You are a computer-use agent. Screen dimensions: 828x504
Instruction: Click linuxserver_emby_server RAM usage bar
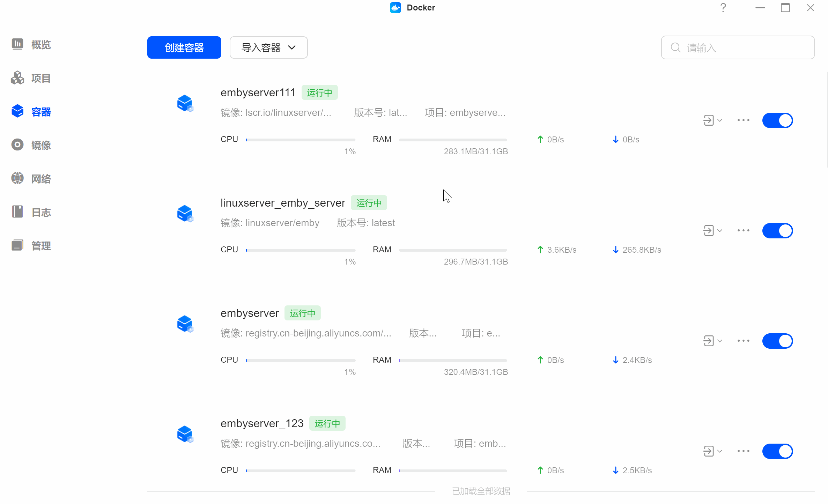453,250
